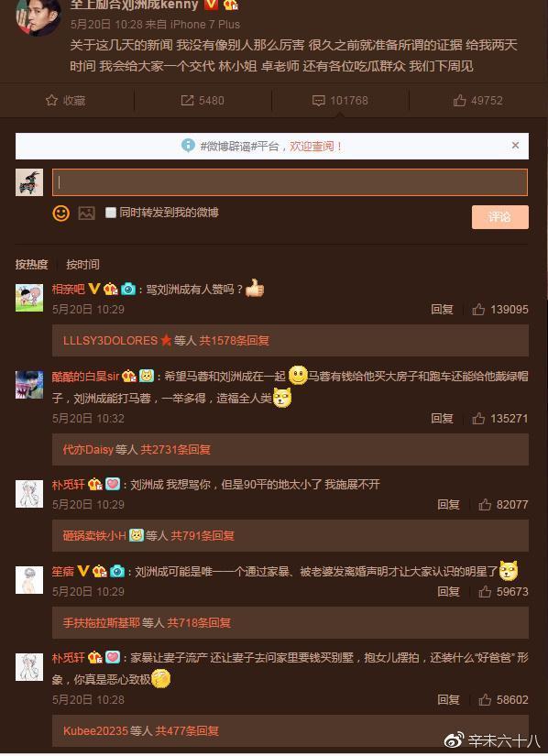This screenshot has width=548, height=756.
Task: Expand the 共1578条回复 reply thread
Action: 235,340
